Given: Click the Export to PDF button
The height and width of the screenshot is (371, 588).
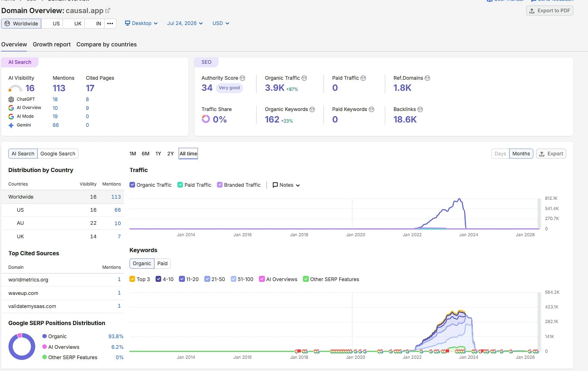Looking at the screenshot, I should click(x=550, y=11).
